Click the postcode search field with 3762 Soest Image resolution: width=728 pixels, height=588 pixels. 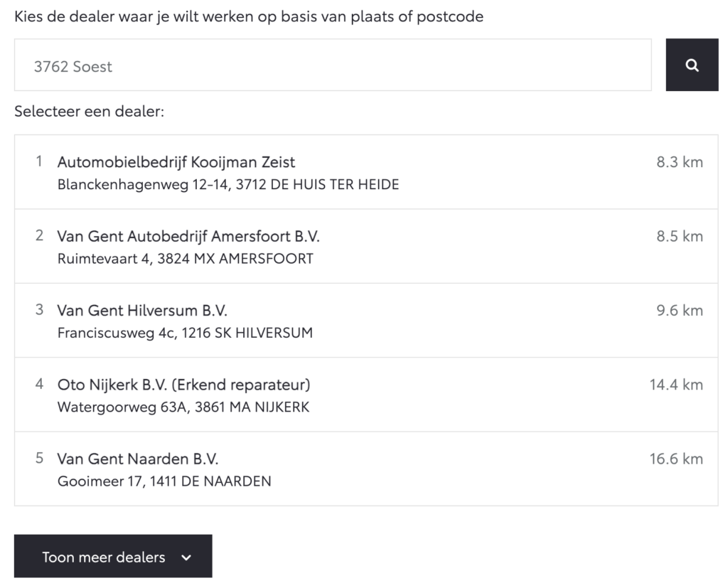[x=333, y=65]
